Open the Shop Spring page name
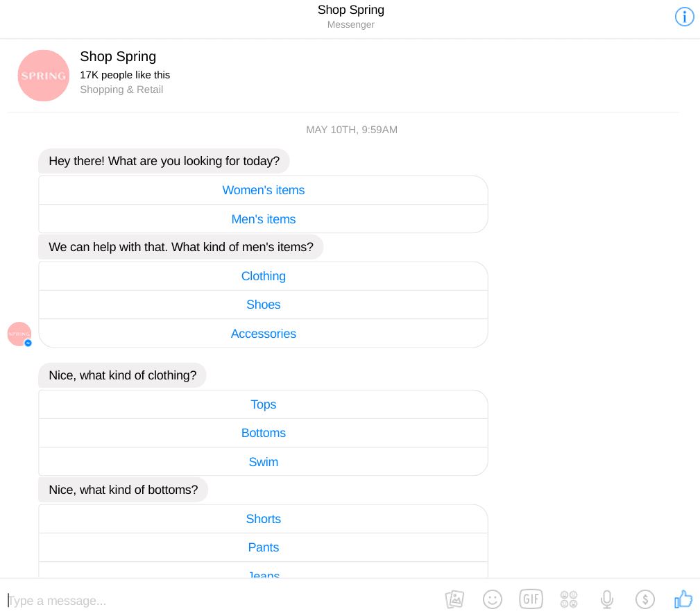The height and width of the screenshot is (616, 700). click(118, 57)
